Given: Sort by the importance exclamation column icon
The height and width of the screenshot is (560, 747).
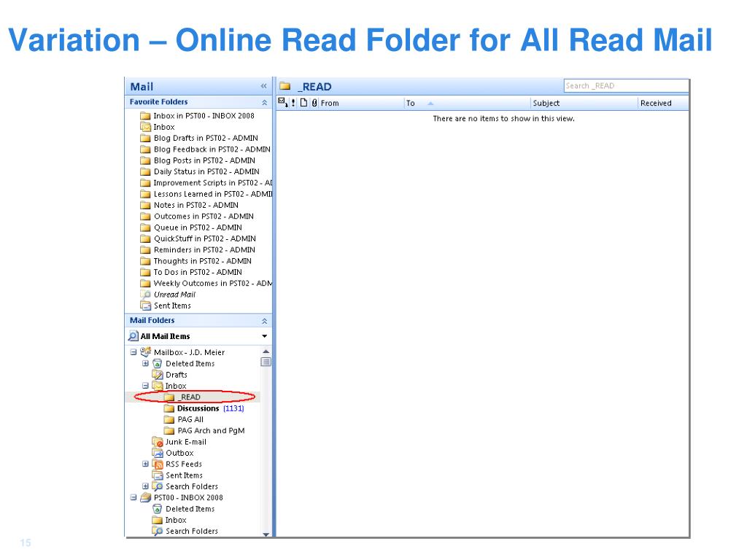Looking at the screenshot, I should (x=293, y=102).
